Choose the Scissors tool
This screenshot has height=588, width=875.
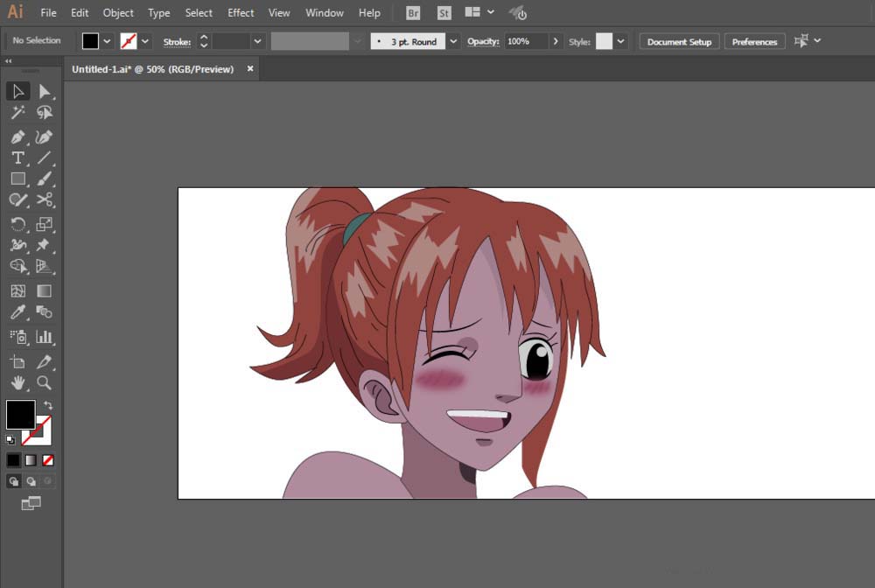44,199
